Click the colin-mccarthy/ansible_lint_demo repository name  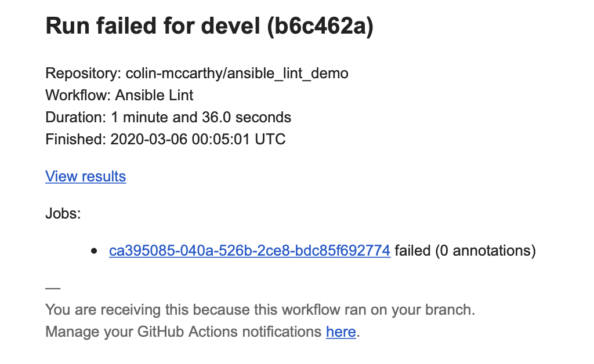click(x=237, y=74)
